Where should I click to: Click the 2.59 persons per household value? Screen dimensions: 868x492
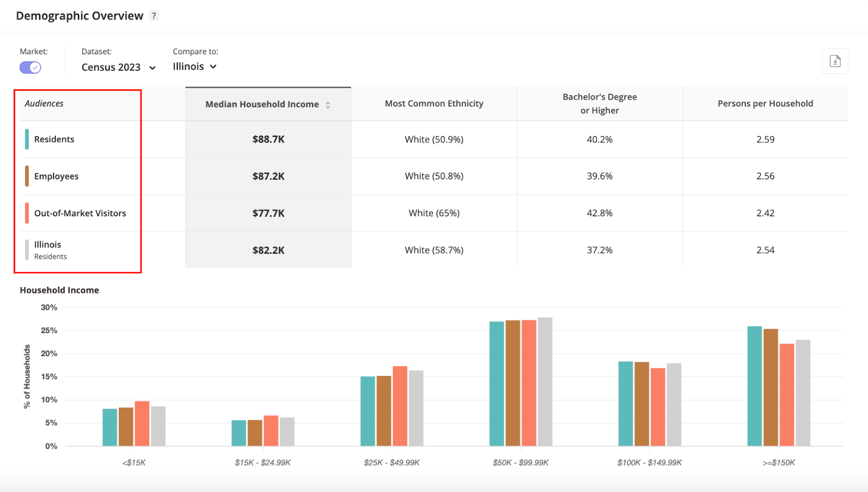tap(765, 140)
